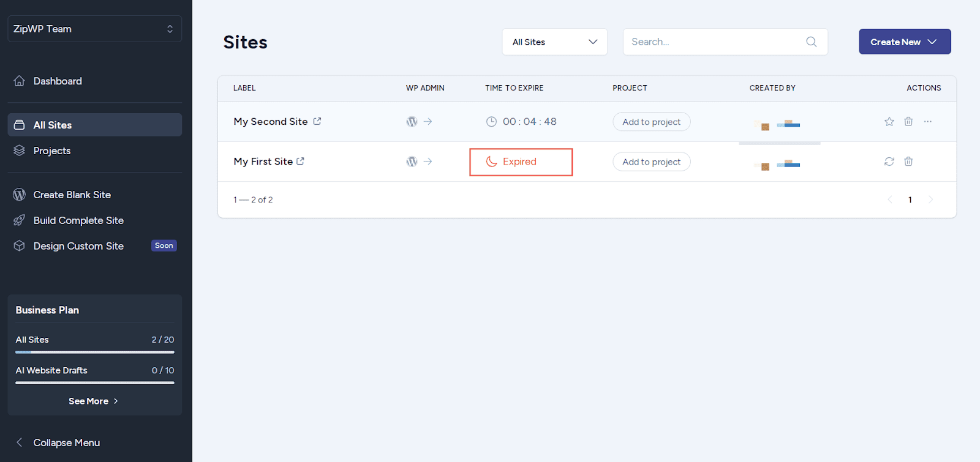Delete My Second Site using trash icon
This screenshot has height=462, width=980.
click(x=908, y=122)
